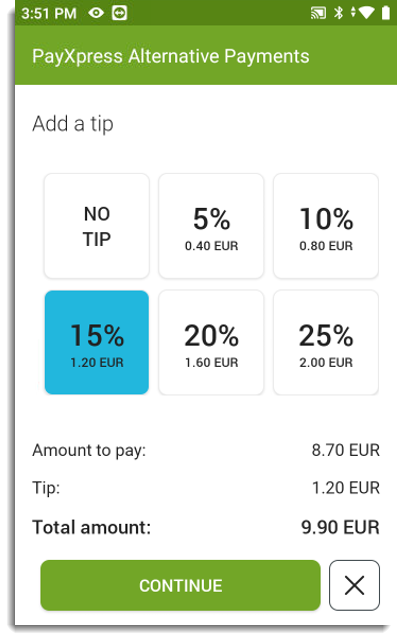The image size is (397, 640).
Task: Tap the battery indicator icon
Action: [386, 13]
